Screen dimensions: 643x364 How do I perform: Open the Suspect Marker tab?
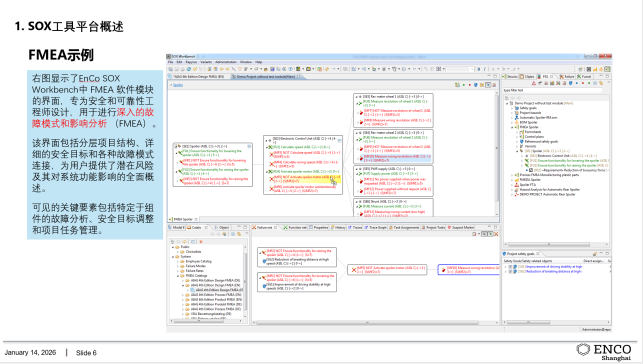461,227
